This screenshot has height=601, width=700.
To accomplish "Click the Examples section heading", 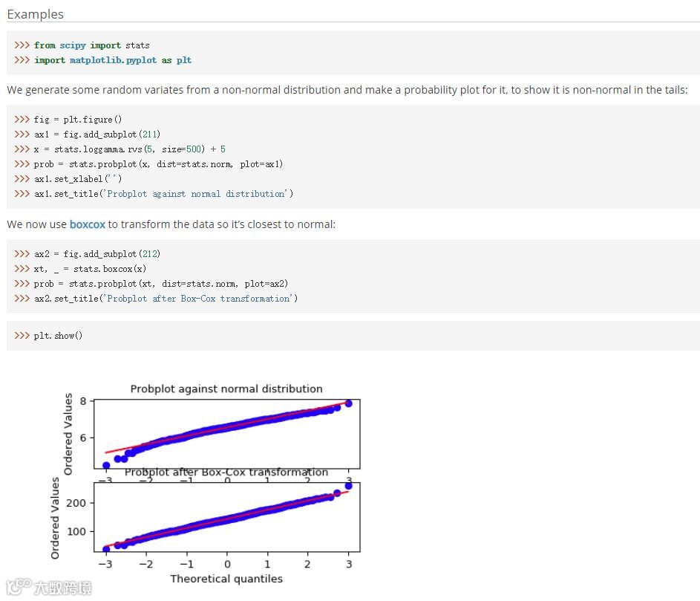I will click(35, 14).
